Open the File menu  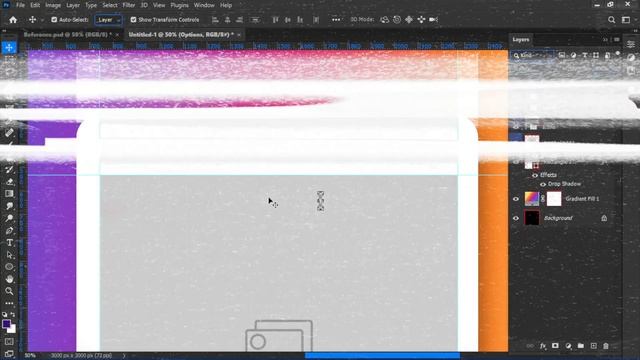coord(20,5)
